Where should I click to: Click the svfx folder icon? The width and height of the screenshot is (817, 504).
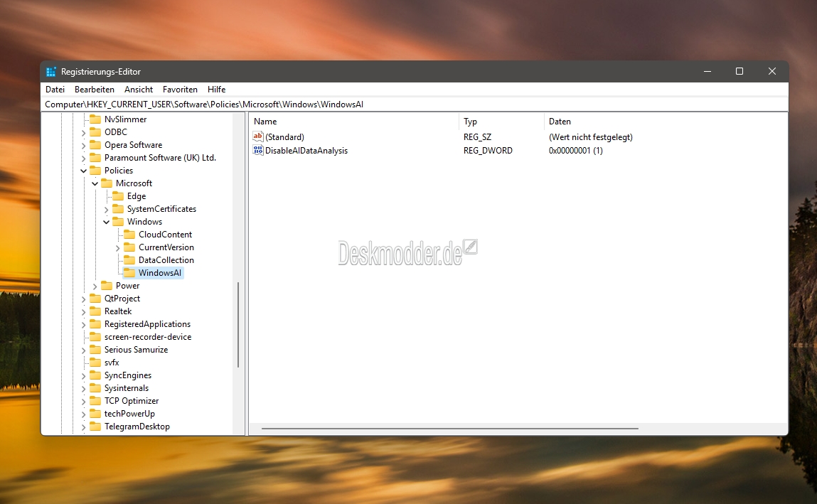[x=95, y=363]
